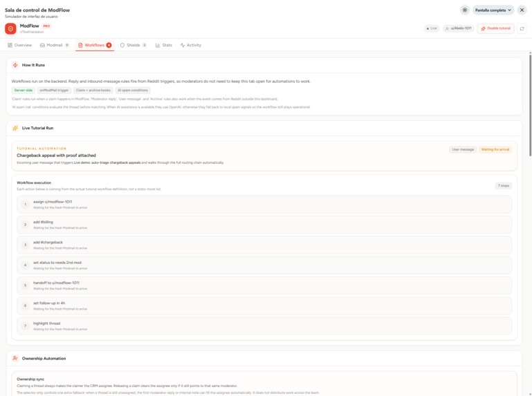532x396 pixels.
Task: Click the r/TestHackaton subreddit label
Action: click(x=32, y=32)
